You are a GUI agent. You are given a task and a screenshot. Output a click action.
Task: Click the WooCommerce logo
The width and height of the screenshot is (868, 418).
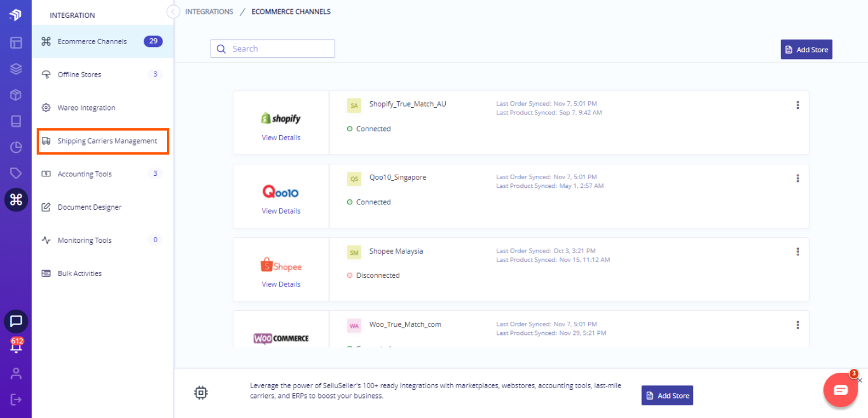tap(281, 338)
